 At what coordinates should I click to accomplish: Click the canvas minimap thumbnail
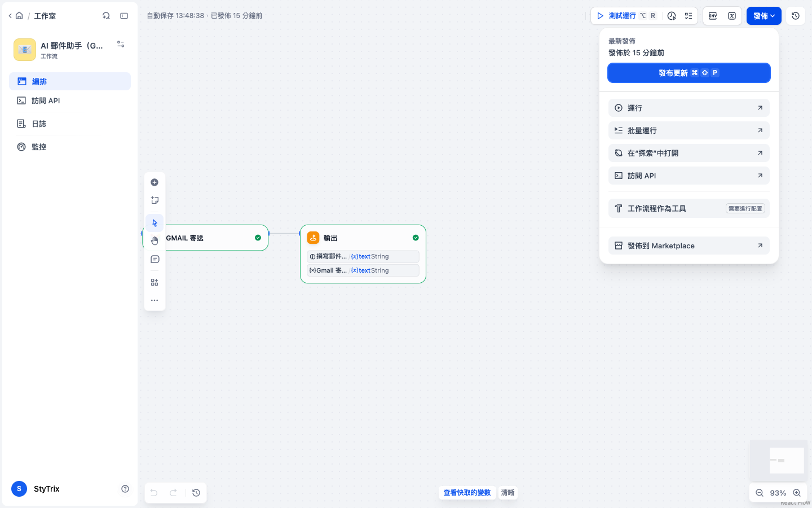click(x=778, y=461)
